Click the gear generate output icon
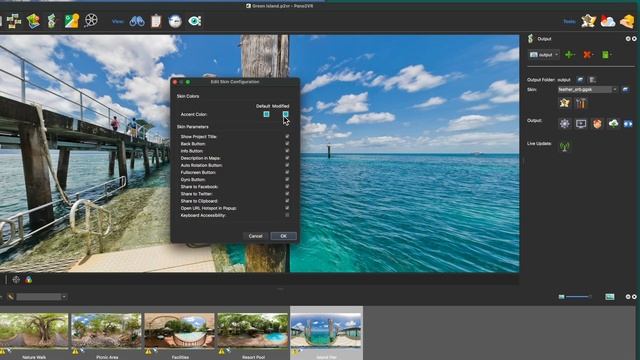 (564, 123)
